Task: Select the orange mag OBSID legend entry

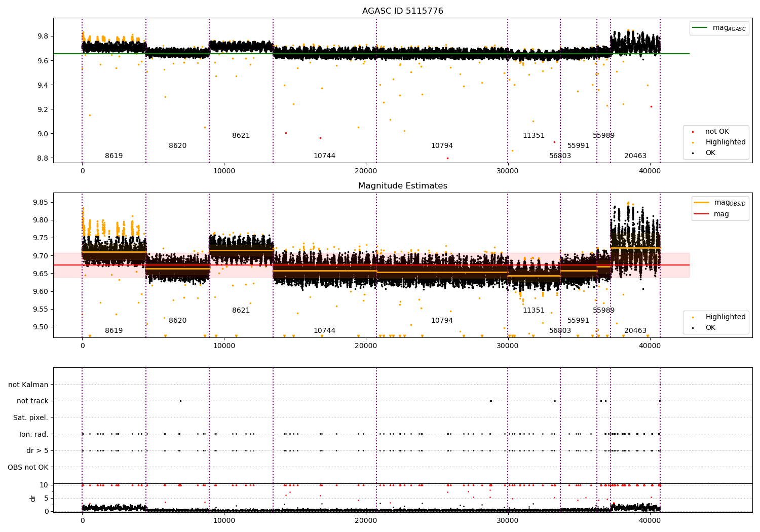Action: (x=720, y=203)
